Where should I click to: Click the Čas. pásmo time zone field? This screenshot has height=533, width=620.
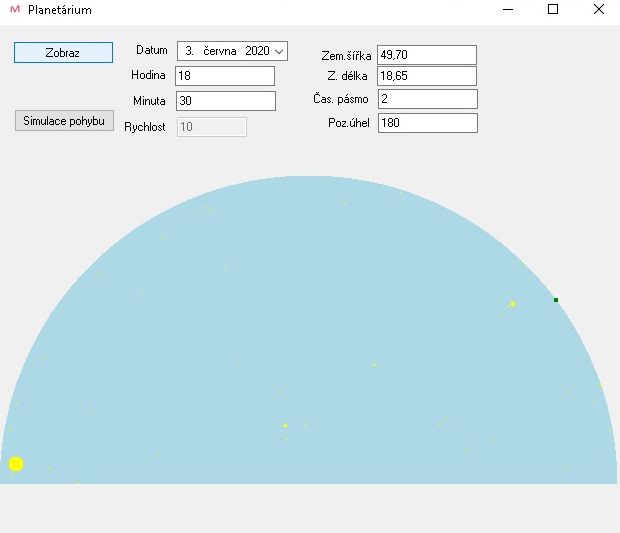click(427, 99)
